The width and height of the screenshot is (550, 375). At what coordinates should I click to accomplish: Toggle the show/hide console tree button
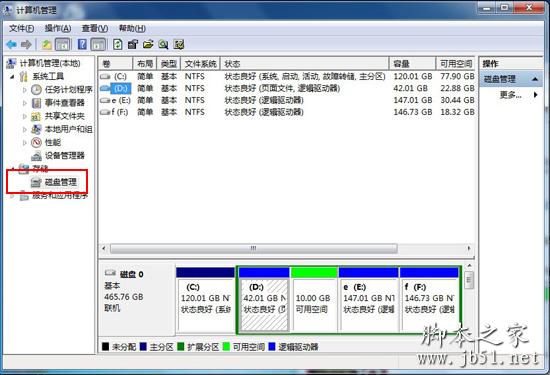pos(63,45)
